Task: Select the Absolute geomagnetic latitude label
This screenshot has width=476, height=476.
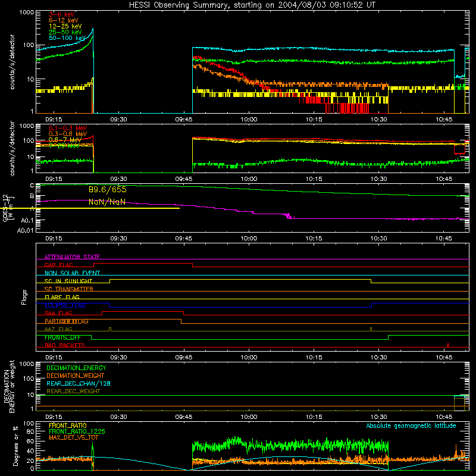Action: coord(411,425)
